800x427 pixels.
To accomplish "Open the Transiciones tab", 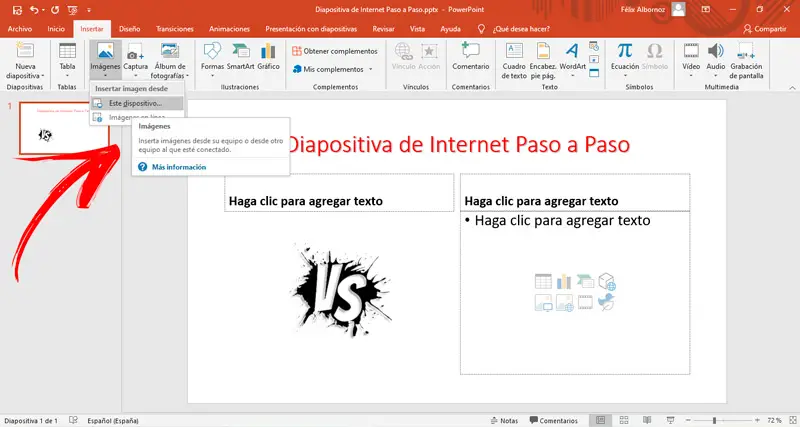I will tap(175, 29).
